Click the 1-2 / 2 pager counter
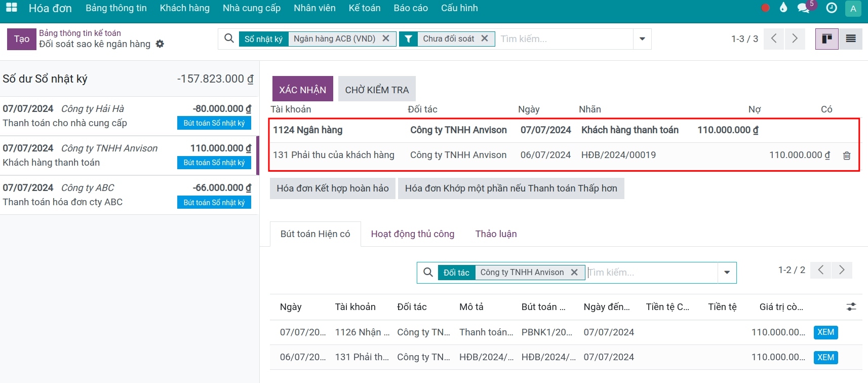The height and width of the screenshot is (383, 868). tap(792, 270)
